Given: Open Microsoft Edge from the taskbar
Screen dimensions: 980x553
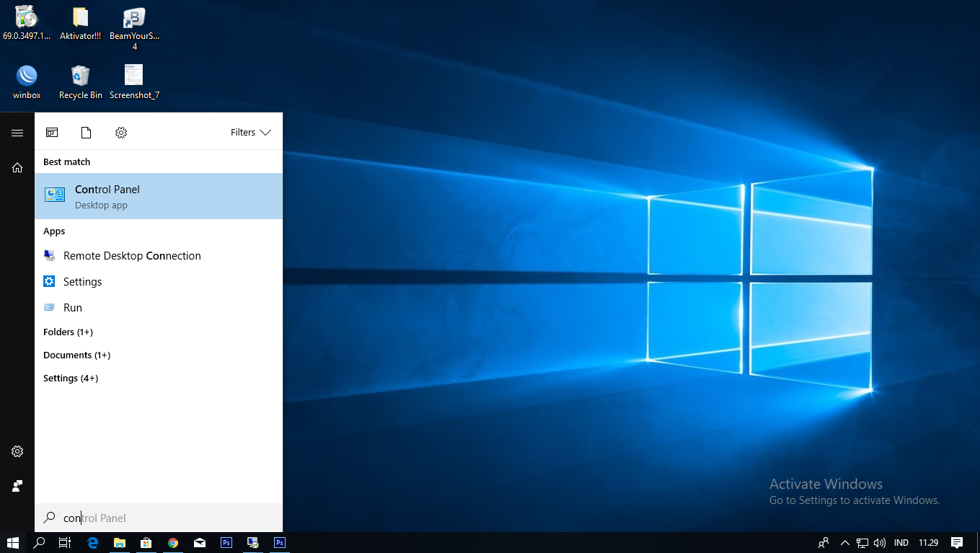Looking at the screenshot, I should click(92, 542).
